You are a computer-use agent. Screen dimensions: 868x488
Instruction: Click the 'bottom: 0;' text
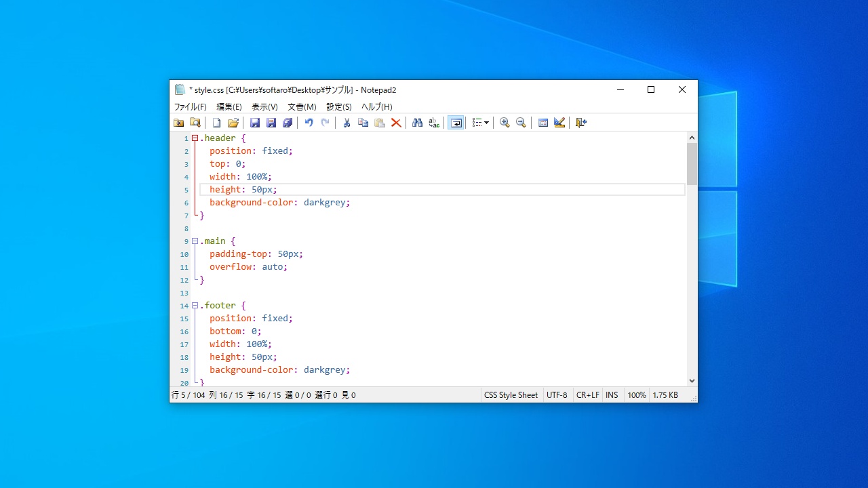(235, 331)
